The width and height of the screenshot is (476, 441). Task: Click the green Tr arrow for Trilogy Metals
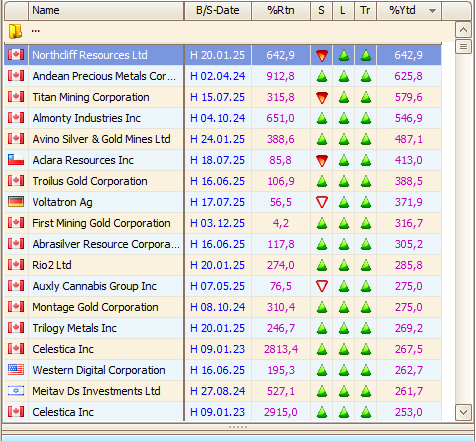(x=366, y=328)
